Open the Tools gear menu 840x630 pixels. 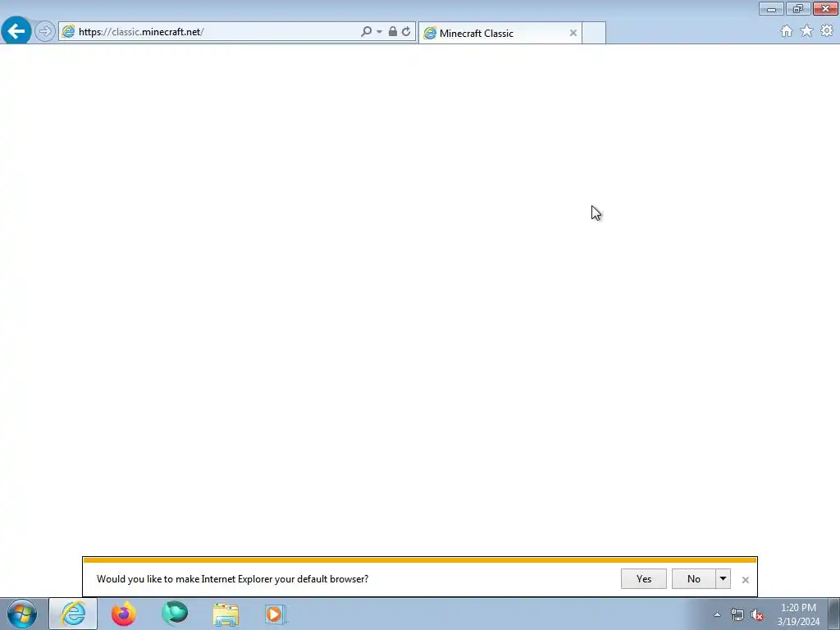click(827, 31)
